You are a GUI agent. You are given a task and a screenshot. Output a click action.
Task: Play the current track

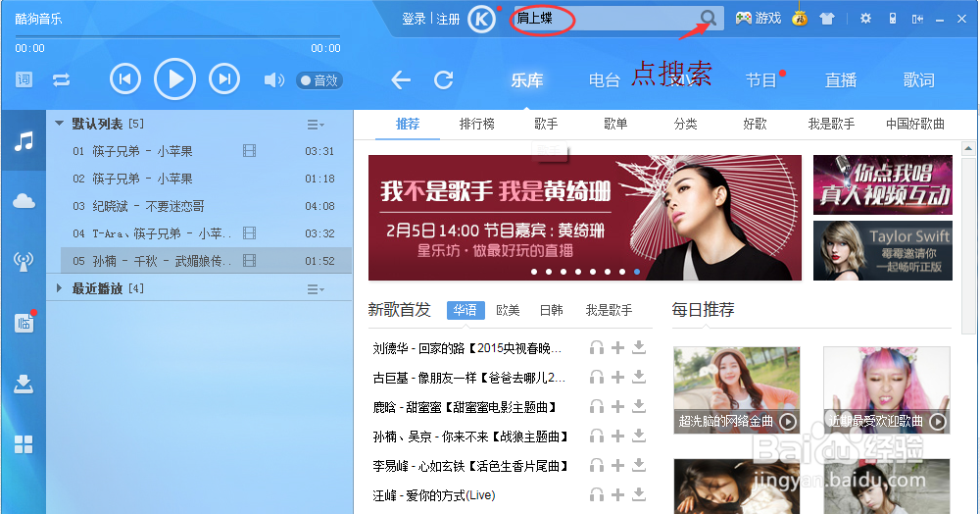pyautogui.click(x=175, y=78)
